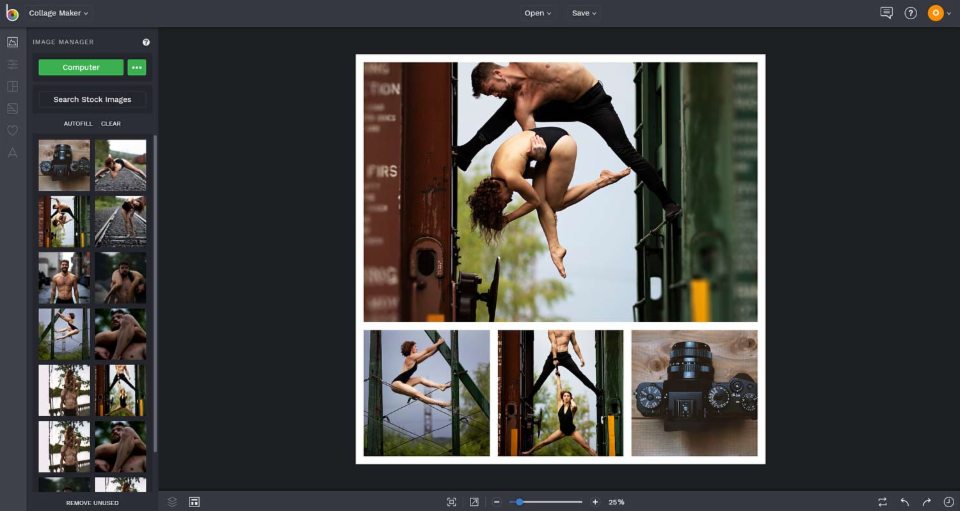960x511 pixels.
Task: Click REMOVE UNUSED at panel bottom
Action: [x=92, y=503]
